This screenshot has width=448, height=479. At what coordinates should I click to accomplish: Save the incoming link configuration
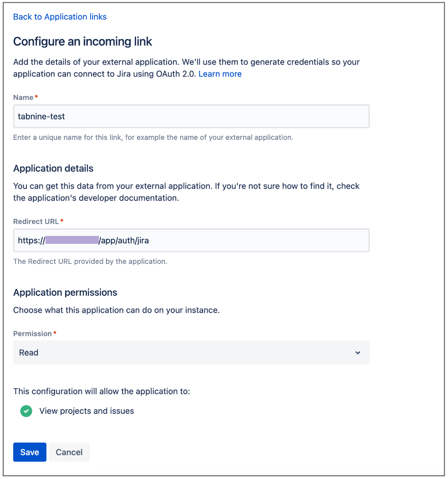(x=30, y=452)
